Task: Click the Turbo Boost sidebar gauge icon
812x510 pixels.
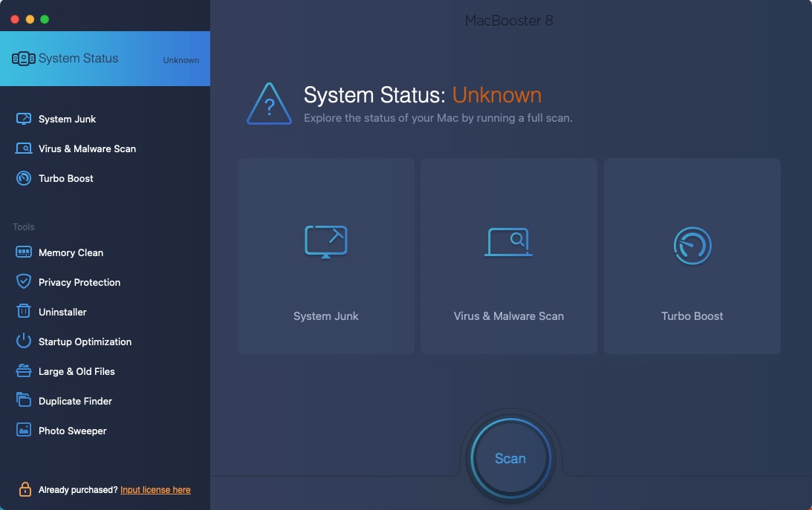Action: pos(23,178)
